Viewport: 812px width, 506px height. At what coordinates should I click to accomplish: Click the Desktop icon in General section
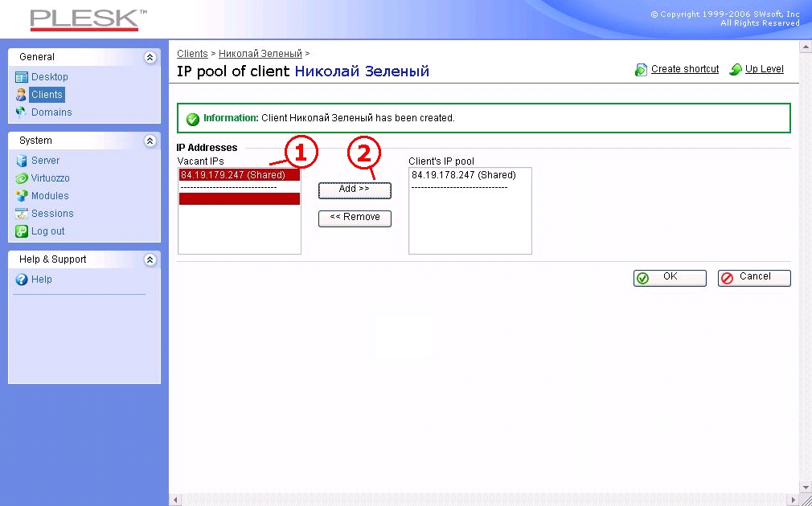coord(22,77)
